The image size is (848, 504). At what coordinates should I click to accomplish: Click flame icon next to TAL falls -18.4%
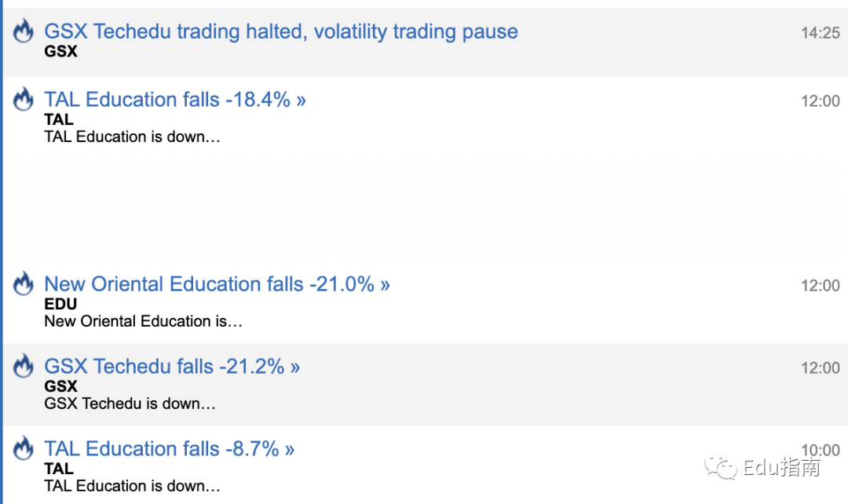[24, 98]
